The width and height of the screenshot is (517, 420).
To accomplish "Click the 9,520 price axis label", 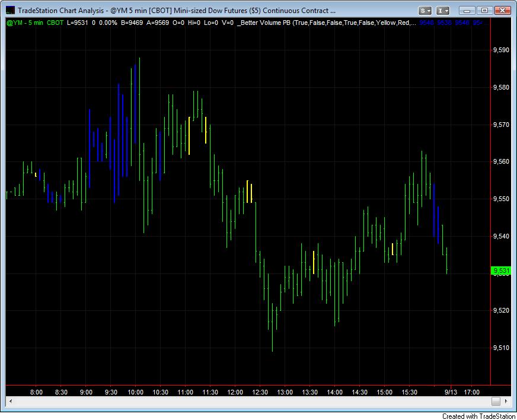I will pos(501,310).
